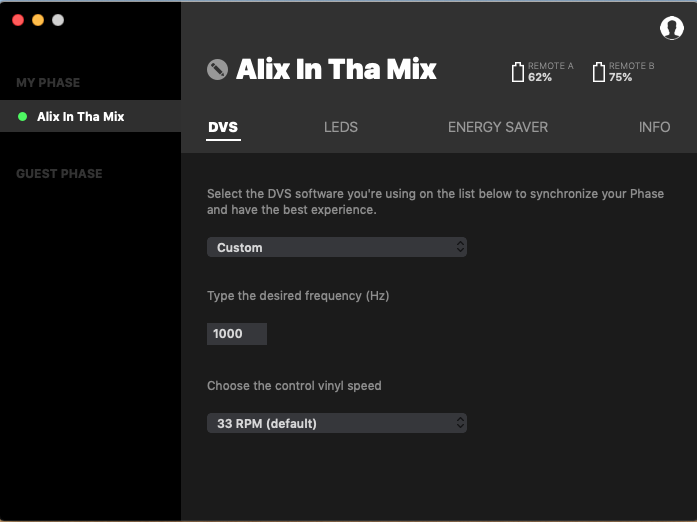Click the DVS dropdown stepper arrows
Screen dimensions: 697x522
tap(460, 247)
